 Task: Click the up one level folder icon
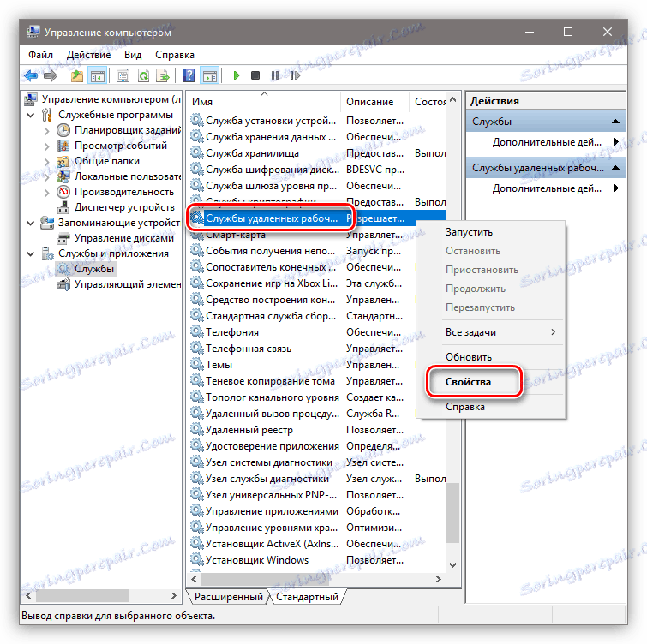pyautogui.click(x=77, y=75)
